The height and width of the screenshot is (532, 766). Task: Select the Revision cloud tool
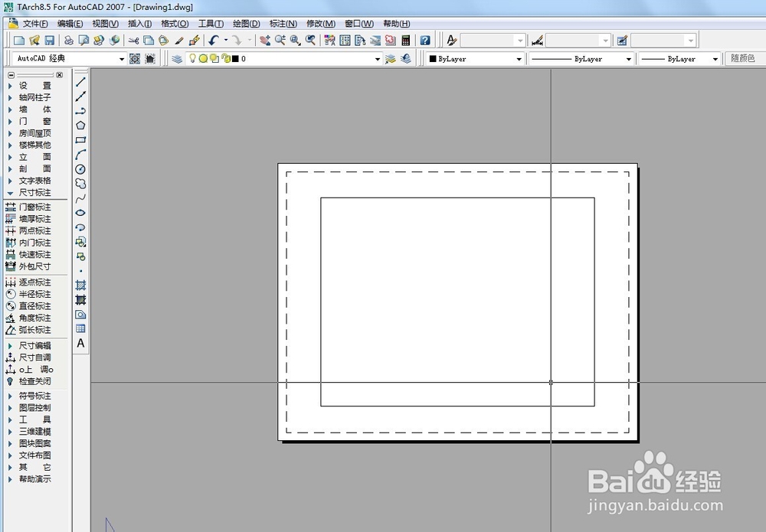coord(80,184)
